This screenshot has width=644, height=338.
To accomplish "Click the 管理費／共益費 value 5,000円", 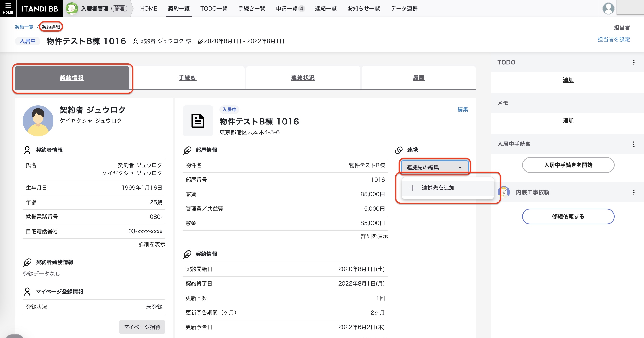I will pos(374,208).
